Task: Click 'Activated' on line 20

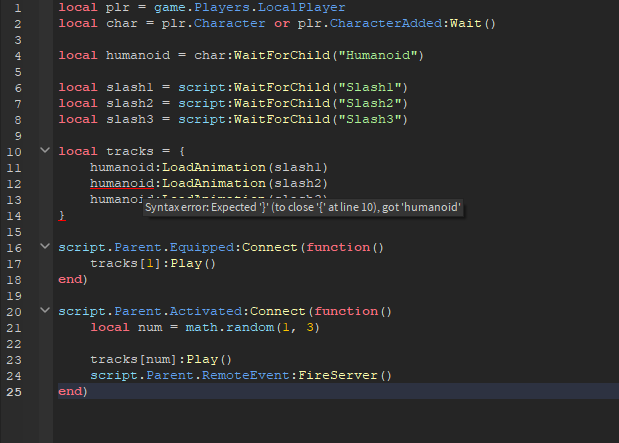Action: click(x=206, y=311)
